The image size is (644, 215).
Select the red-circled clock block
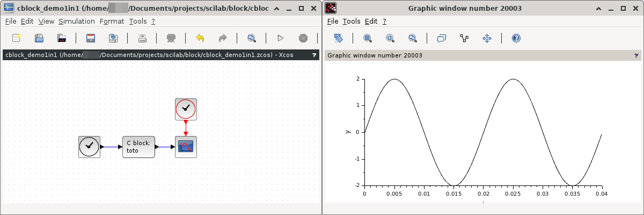click(x=186, y=109)
